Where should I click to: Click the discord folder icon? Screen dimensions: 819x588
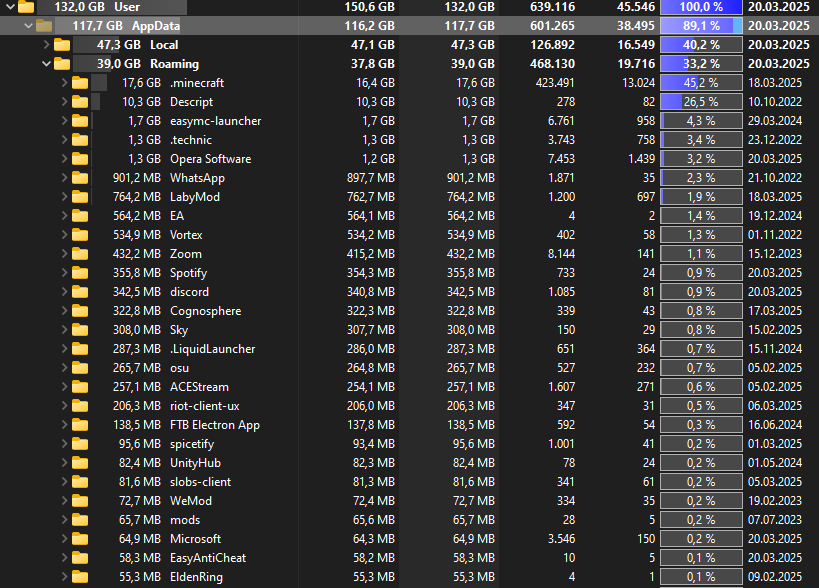click(x=80, y=292)
